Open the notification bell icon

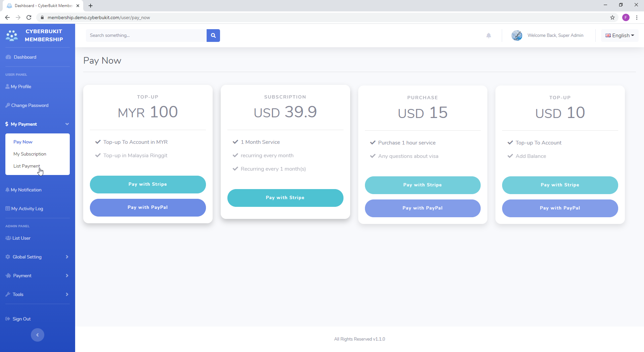489,36
